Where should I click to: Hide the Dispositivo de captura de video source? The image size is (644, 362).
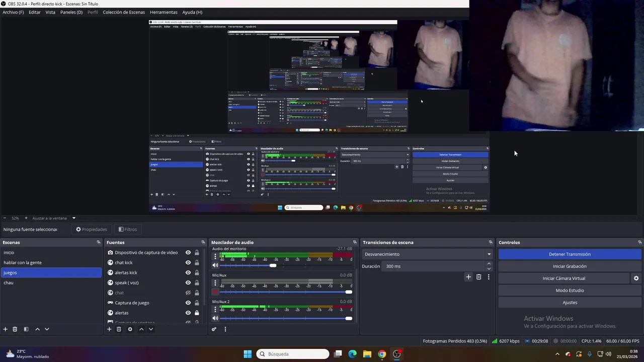click(x=188, y=252)
